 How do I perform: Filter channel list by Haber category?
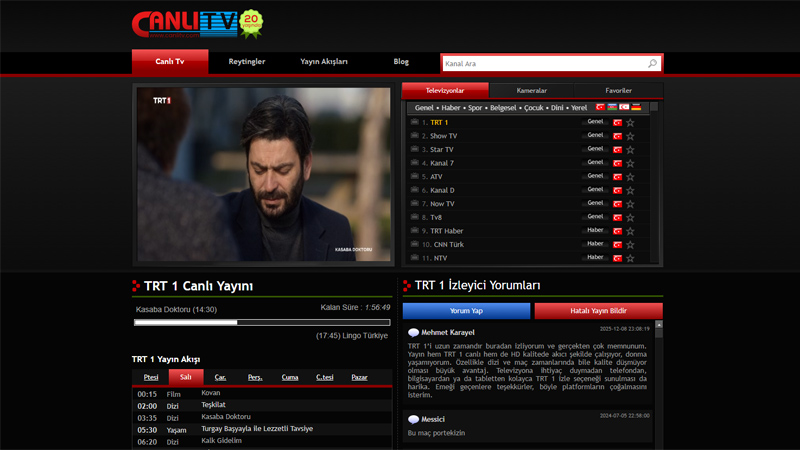pyautogui.click(x=451, y=108)
